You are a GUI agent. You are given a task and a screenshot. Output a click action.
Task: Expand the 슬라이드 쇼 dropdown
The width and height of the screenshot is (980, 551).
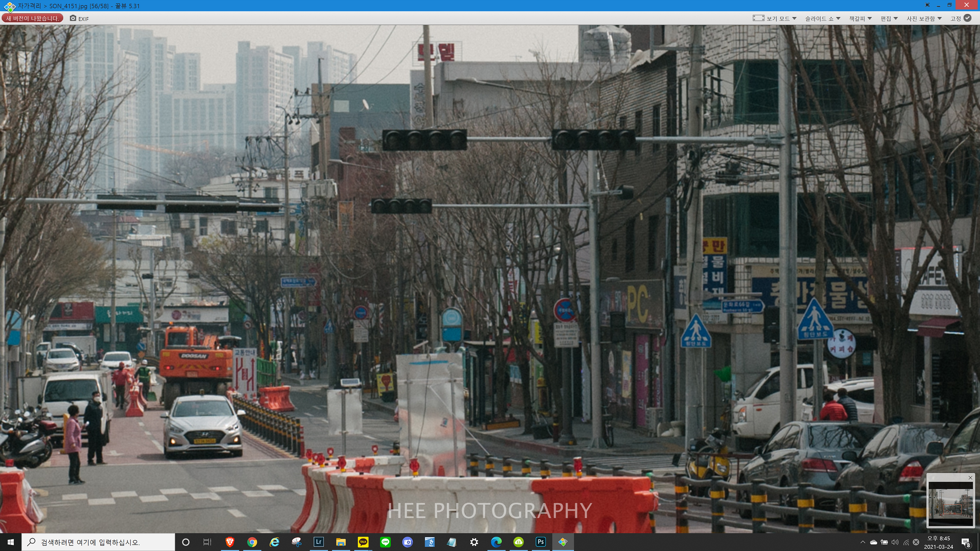tap(823, 19)
